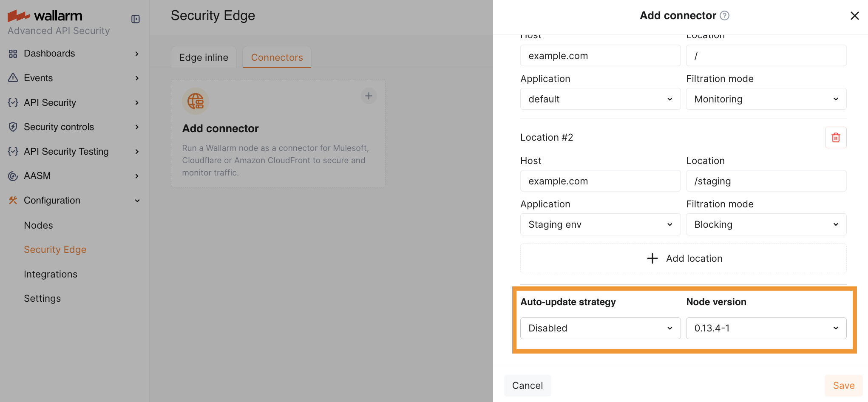Open the Staging env application dropdown

click(x=600, y=224)
